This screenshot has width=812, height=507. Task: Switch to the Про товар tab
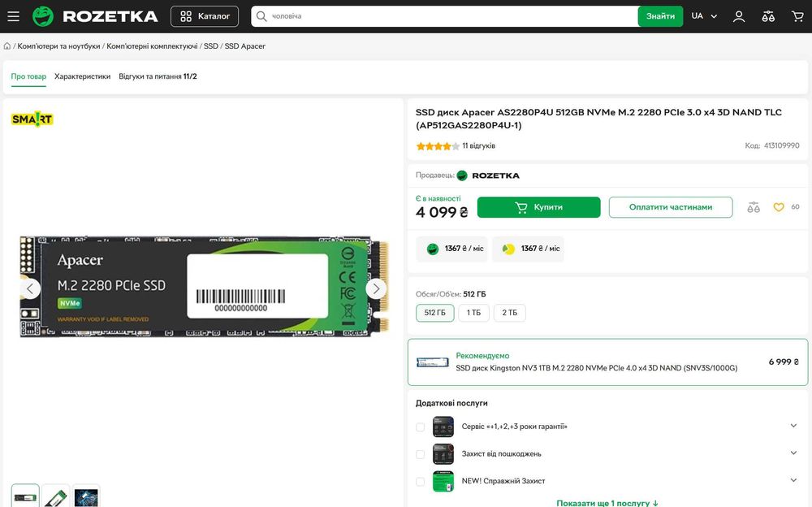click(x=28, y=76)
